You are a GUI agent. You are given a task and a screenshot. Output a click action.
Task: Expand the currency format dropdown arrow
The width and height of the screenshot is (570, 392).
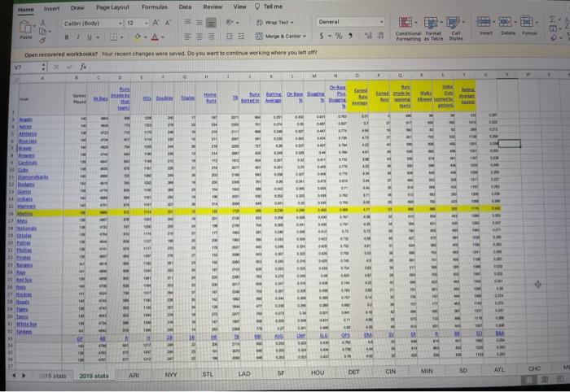pos(329,36)
